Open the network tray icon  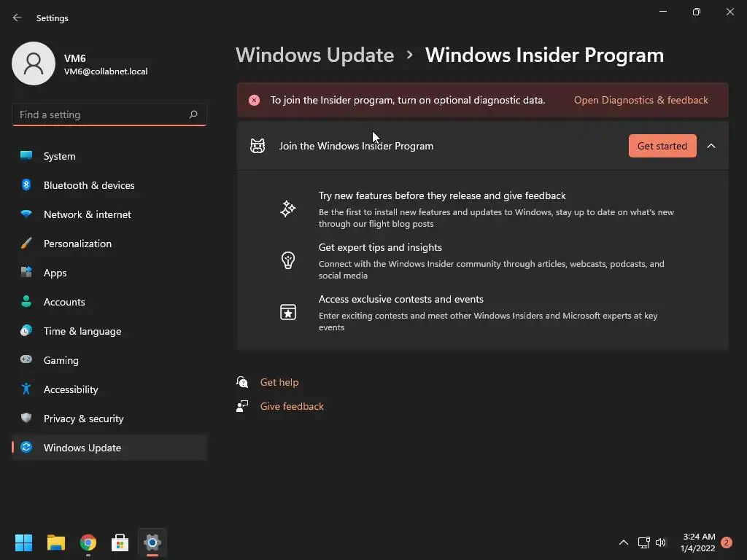(643, 542)
